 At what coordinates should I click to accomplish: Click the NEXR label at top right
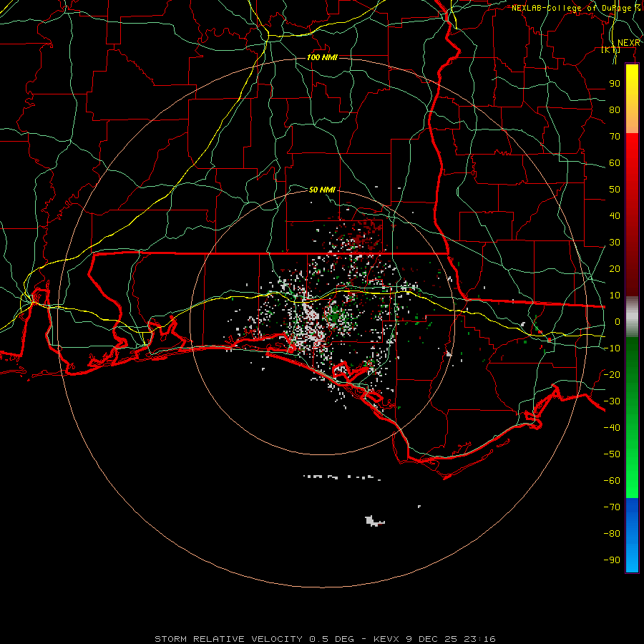coord(629,43)
